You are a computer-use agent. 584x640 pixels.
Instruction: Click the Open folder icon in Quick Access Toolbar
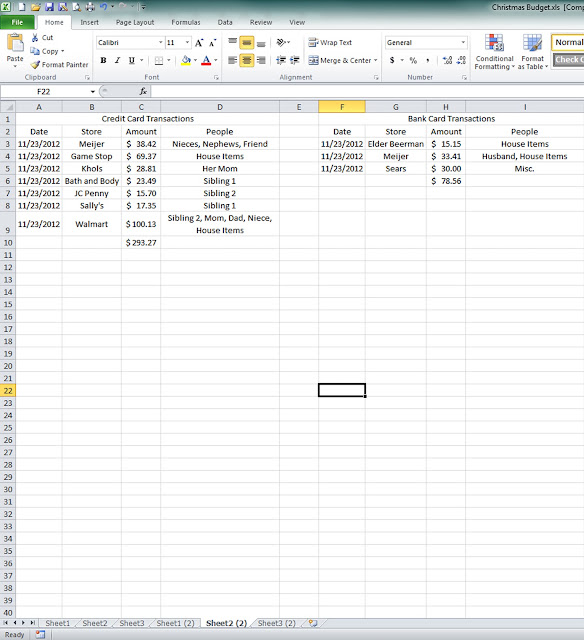(x=36, y=7)
